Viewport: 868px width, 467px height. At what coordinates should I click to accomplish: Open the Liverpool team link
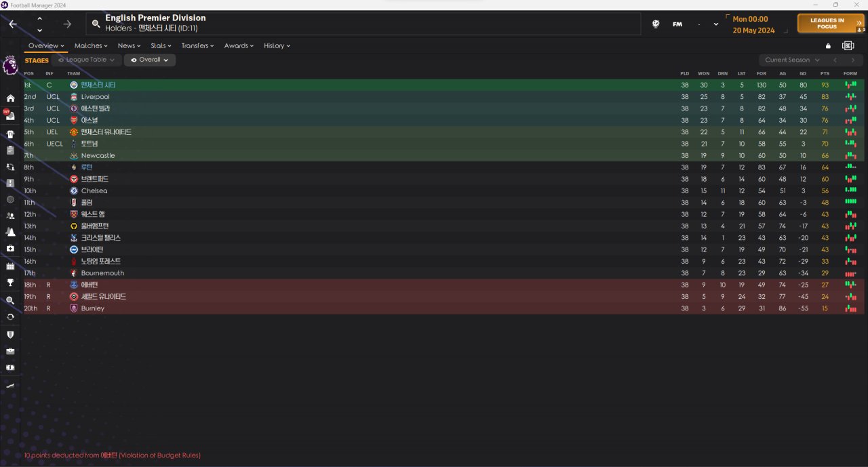tap(95, 97)
